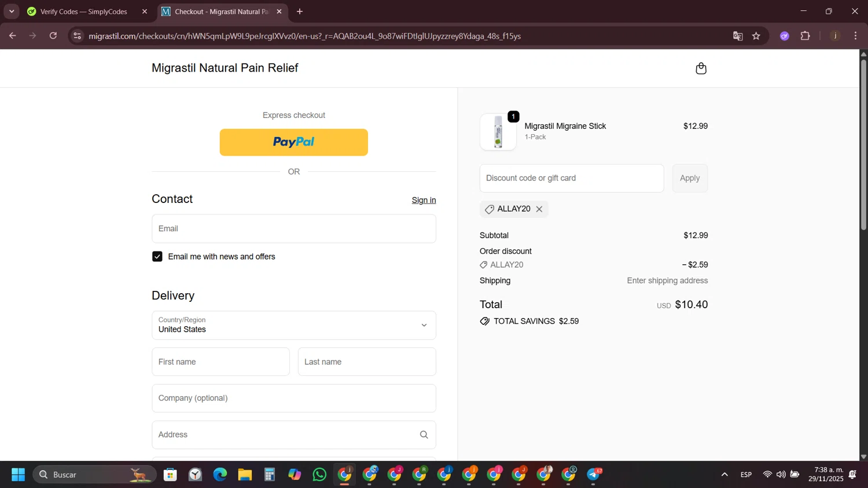Screen dimensions: 868x488
Task: Click the address search magnifier icon
Action: [x=424, y=435]
